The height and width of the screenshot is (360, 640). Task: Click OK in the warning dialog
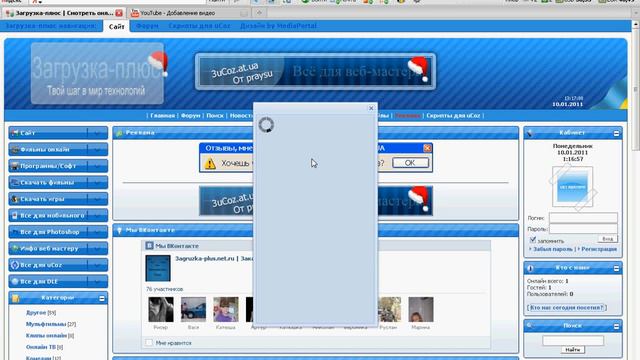410,162
